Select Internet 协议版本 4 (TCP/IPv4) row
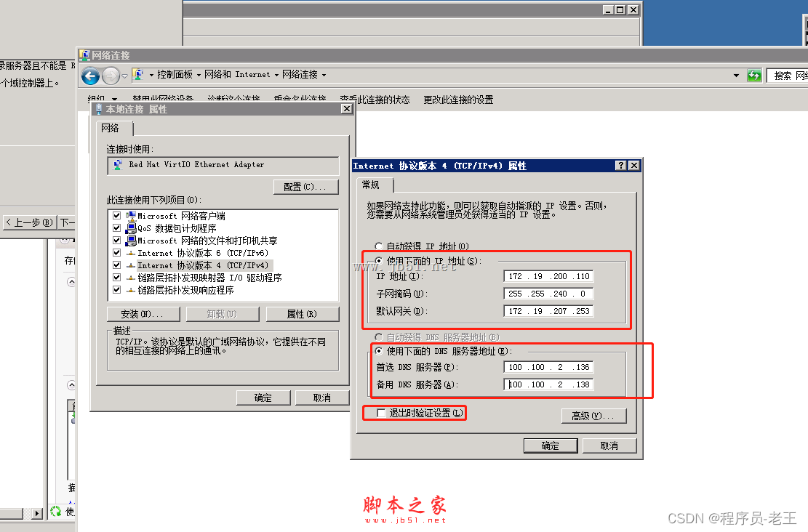The height and width of the screenshot is (532, 808). 203,265
